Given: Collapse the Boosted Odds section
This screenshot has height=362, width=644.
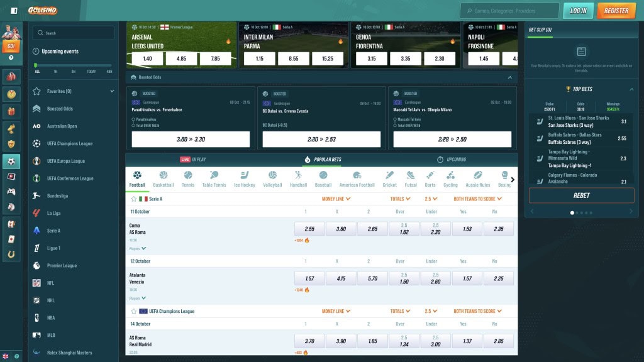Looking at the screenshot, I should [x=509, y=77].
